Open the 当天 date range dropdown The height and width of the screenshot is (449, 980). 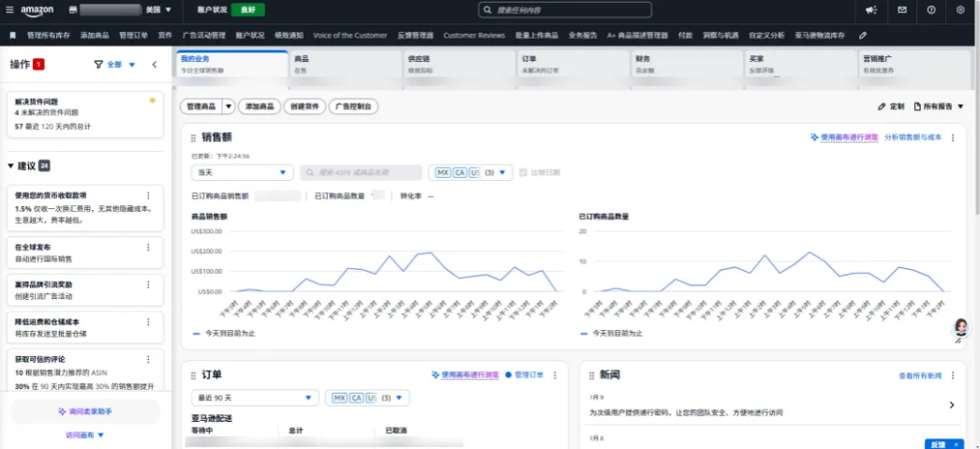[x=242, y=172]
